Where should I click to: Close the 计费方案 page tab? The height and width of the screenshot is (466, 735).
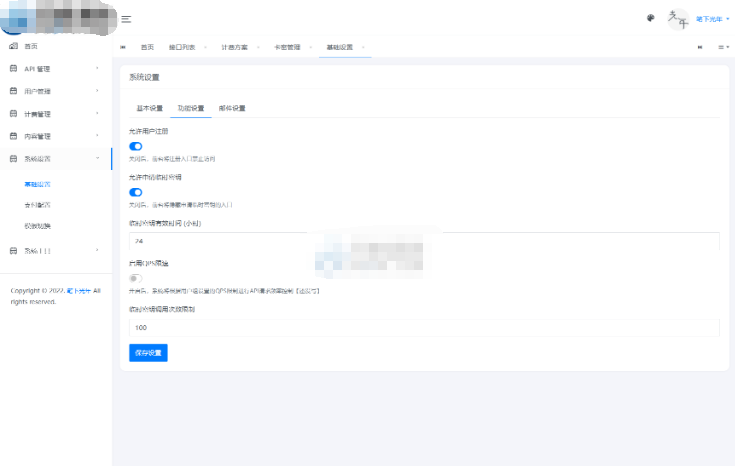[258, 47]
